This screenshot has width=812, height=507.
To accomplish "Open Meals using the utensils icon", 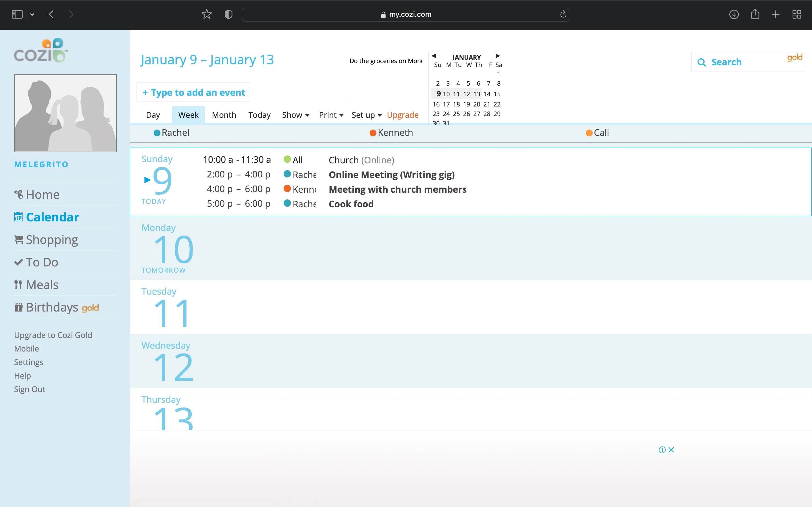I will pyautogui.click(x=18, y=284).
